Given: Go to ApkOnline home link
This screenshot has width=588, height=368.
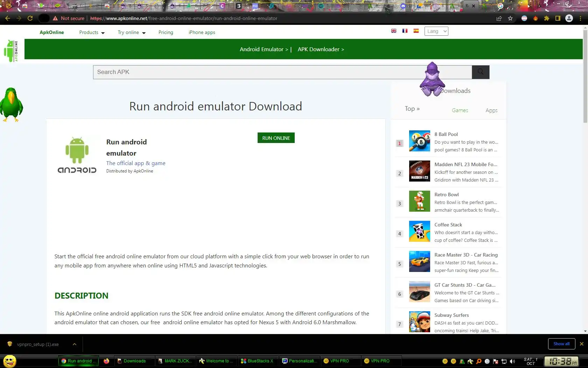Looking at the screenshot, I should tap(52, 32).
